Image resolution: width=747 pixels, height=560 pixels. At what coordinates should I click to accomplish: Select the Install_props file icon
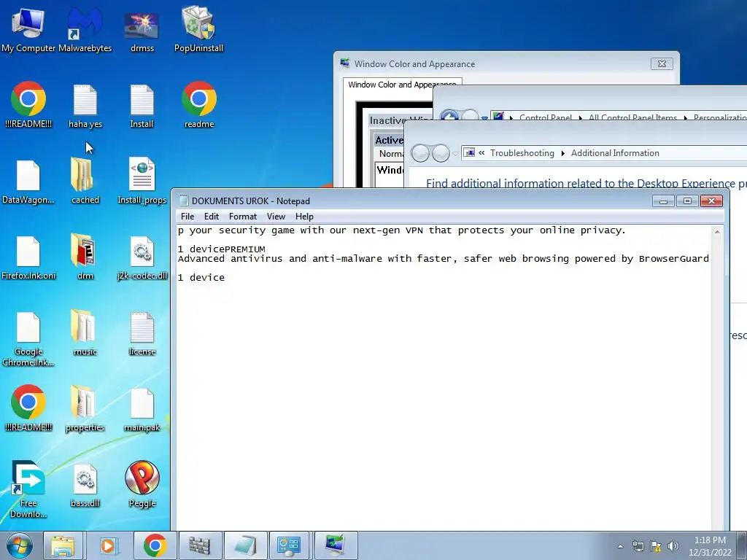pyautogui.click(x=142, y=182)
